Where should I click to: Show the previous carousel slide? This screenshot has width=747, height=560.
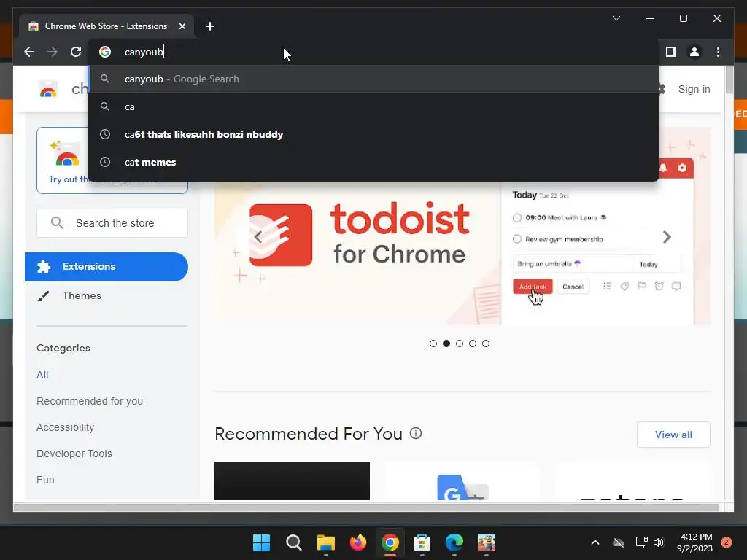[258, 237]
